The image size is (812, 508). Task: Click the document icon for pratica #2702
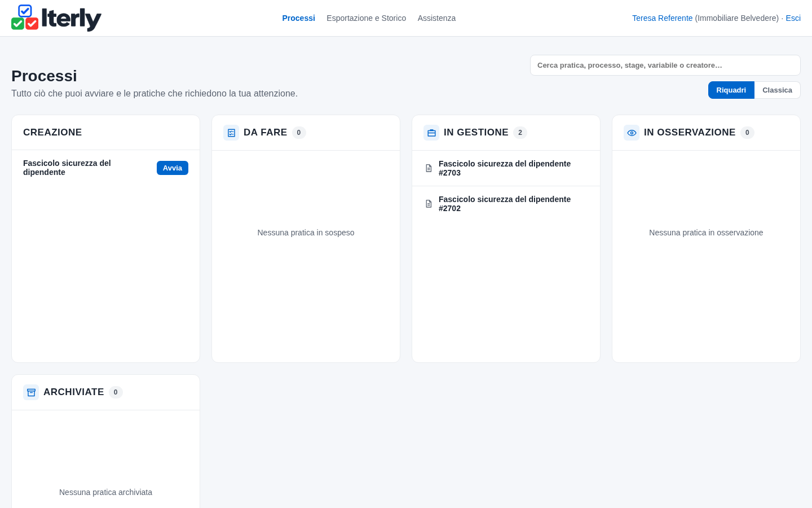tap(429, 204)
